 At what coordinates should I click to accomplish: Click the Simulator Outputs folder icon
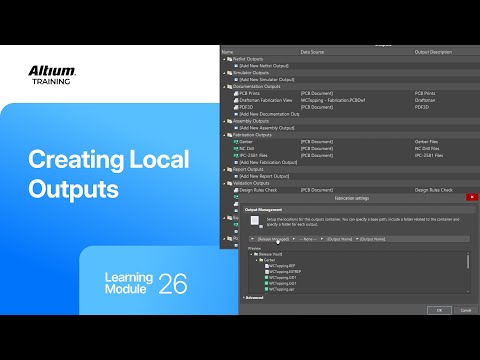pyautogui.click(x=229, y=73)
